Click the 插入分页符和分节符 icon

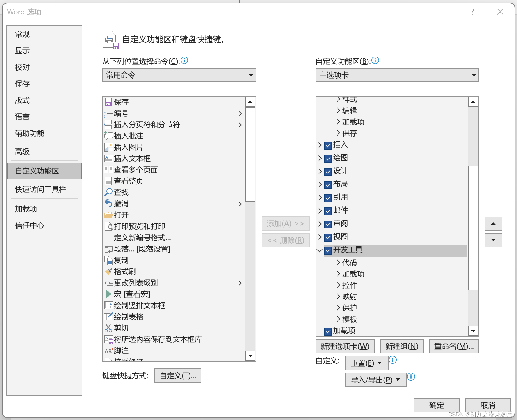(x=108, y=124)
